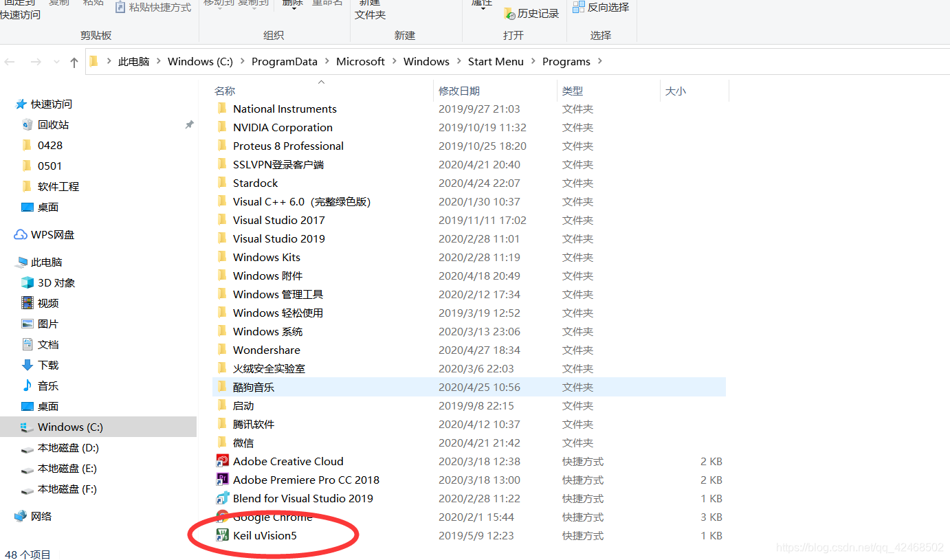950x560 pixels.
Task: Open 音乐 in the sidebar
Action: [40, 385]
